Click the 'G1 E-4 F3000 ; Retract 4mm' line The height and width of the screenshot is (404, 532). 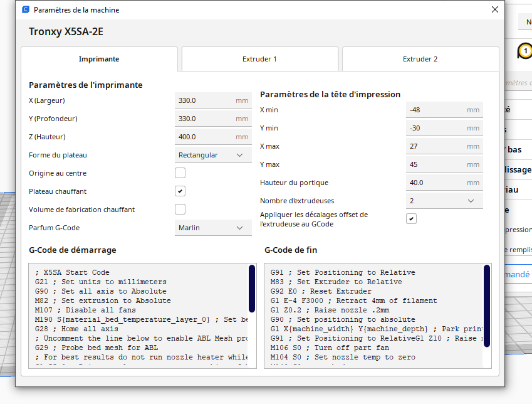pyautogui.click(x=354, y=300)
